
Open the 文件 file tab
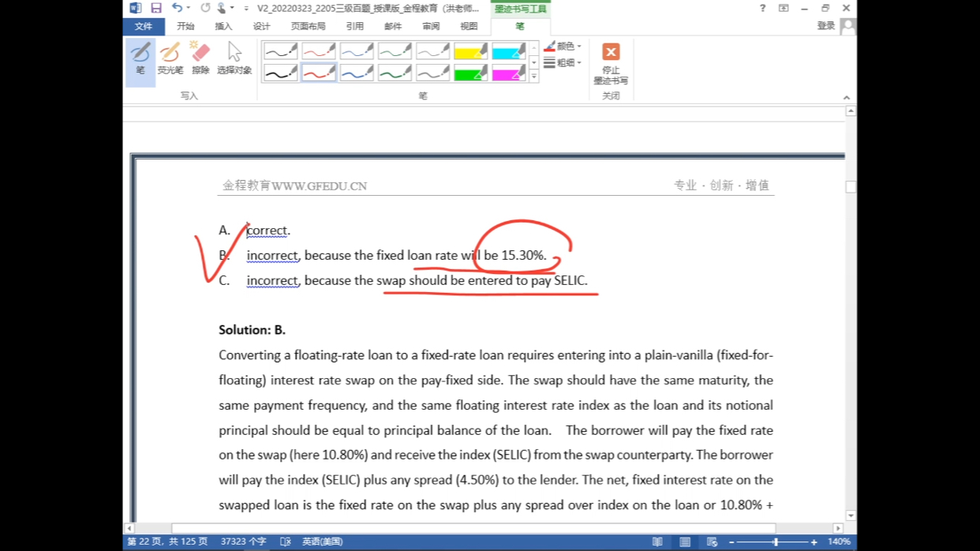144,26
